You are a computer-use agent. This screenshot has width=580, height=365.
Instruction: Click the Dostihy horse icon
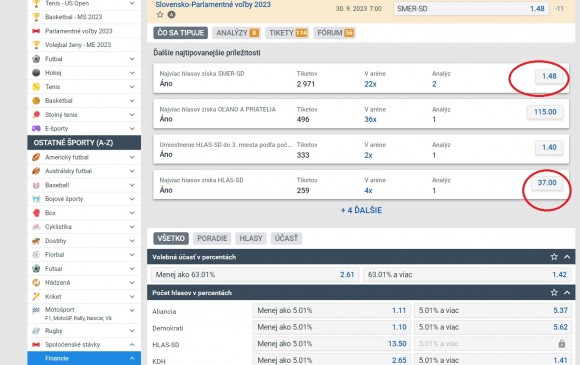36,241
